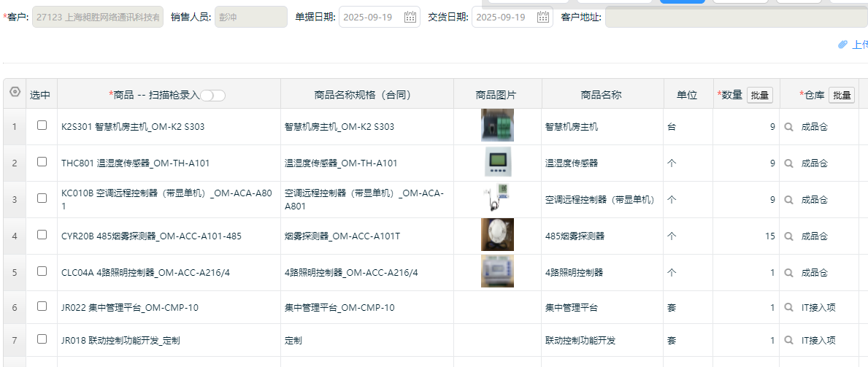Open the table column settings gear icon
Screen dimensions: 868x367
click(15, 92)
